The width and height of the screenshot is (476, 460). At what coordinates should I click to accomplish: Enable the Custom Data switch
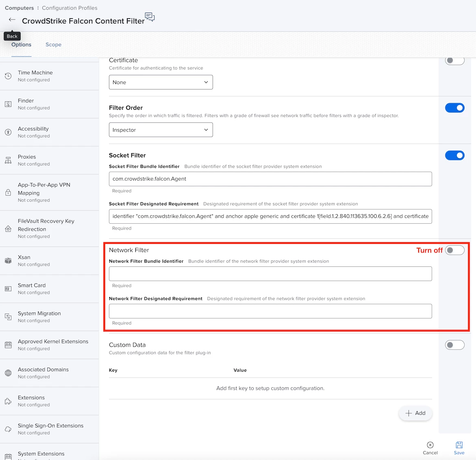[x=454, y=345]
